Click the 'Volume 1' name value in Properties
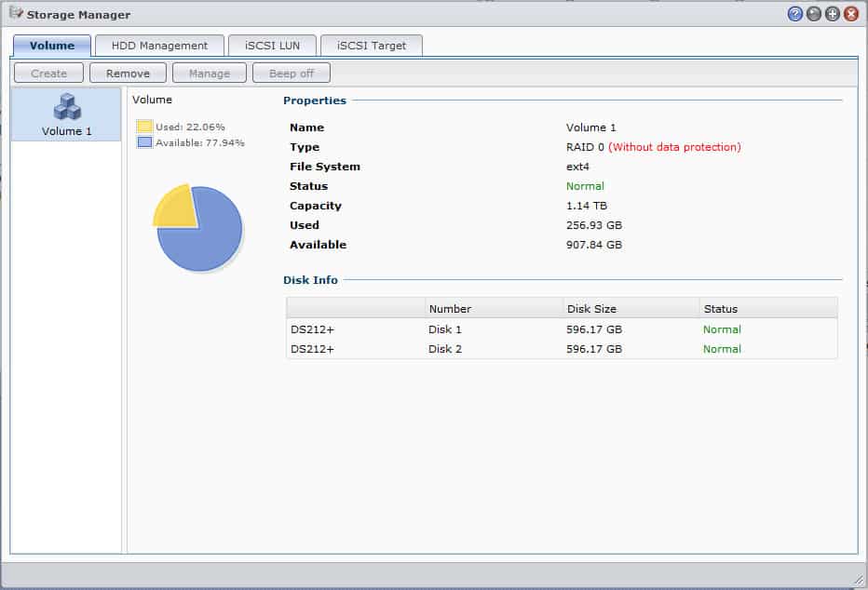 click(x=590, y=127)
